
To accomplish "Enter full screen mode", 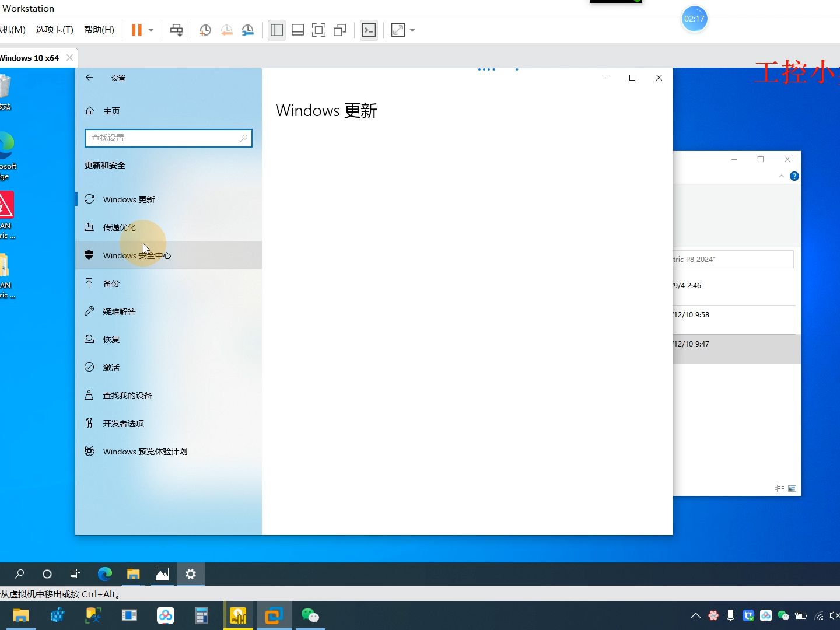I will click(x=318, y=30).
